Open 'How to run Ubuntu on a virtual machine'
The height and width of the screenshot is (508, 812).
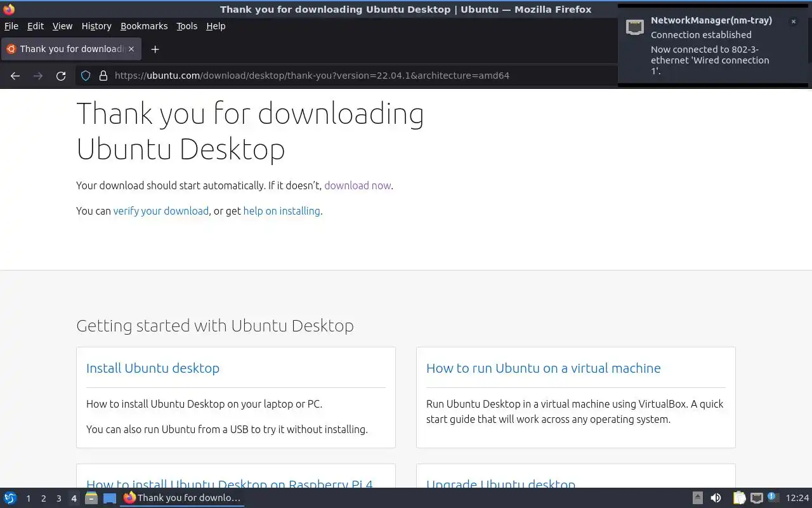pos(543,368)
